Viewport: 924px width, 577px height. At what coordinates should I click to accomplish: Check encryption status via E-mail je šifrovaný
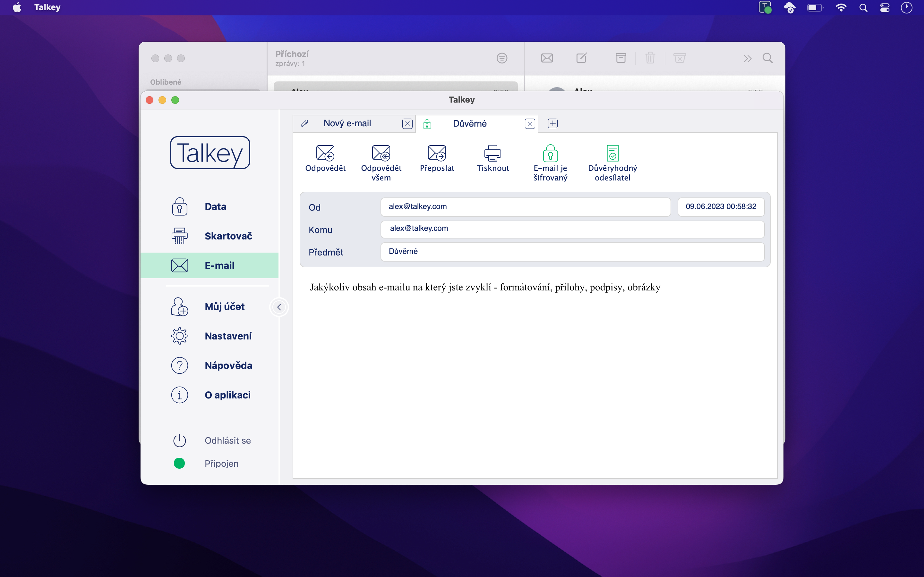(x=550, y=154)
